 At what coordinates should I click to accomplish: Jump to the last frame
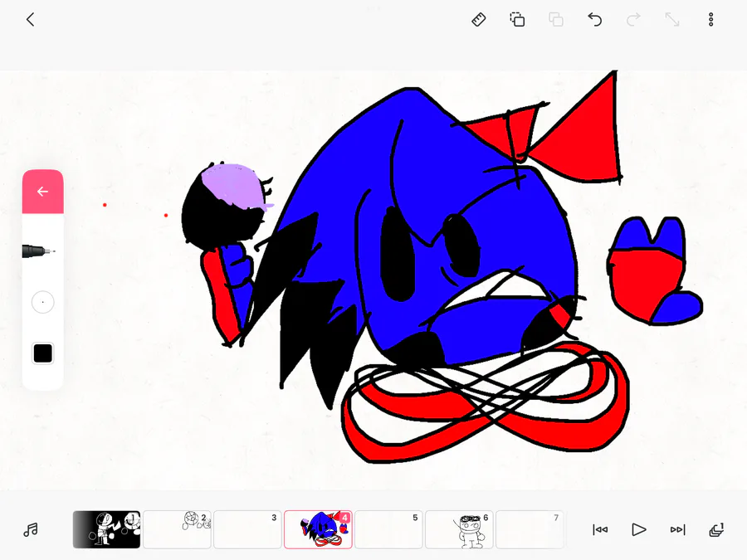tap(677, 529)
